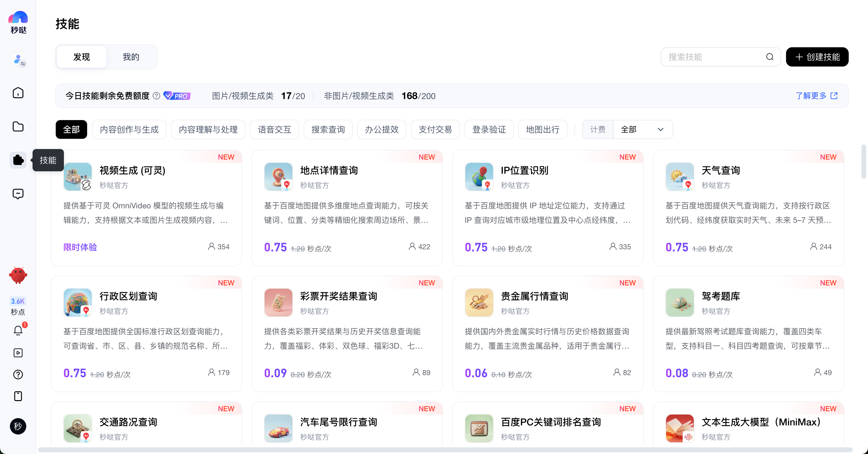Focus the 搜索技能 search field

721,57
